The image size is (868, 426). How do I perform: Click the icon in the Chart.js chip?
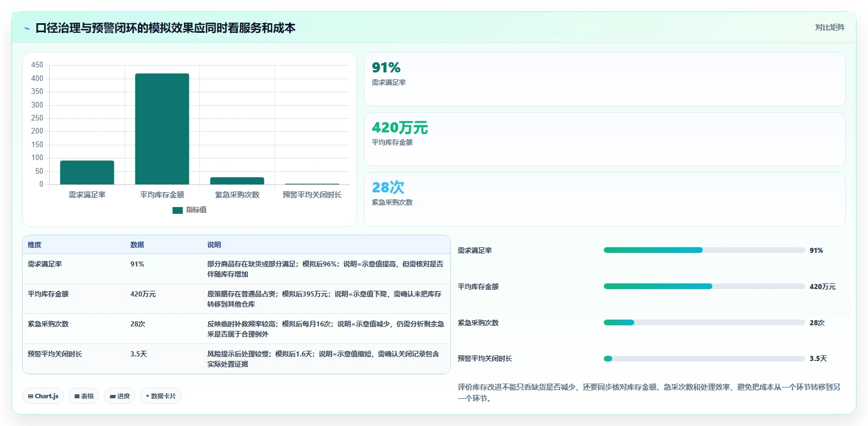[31, 396]
